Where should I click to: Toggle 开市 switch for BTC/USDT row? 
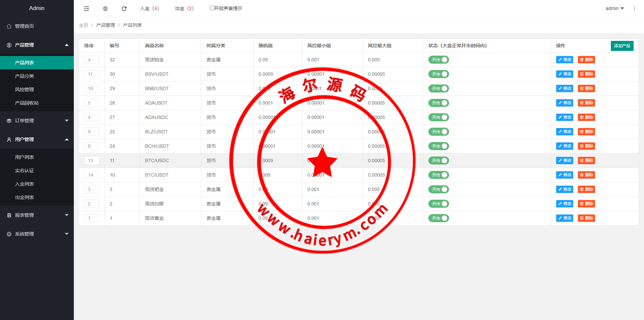coord(438,175)
